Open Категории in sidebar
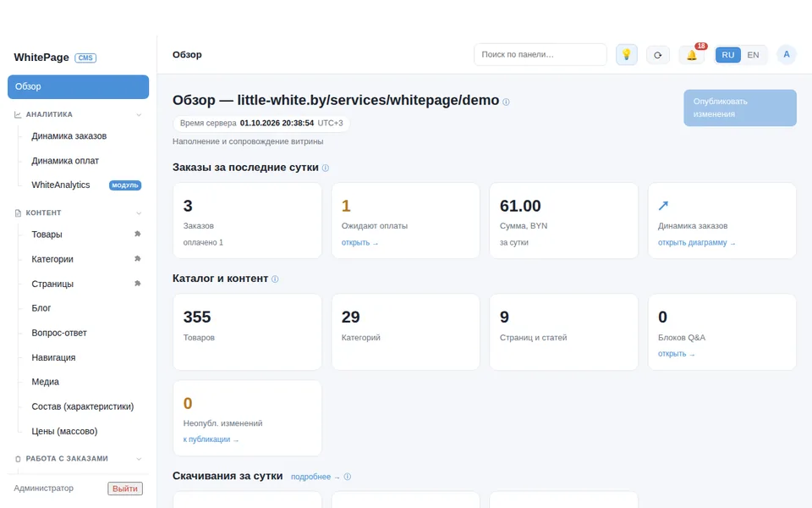The image size is (812, 508). [52, 259]
